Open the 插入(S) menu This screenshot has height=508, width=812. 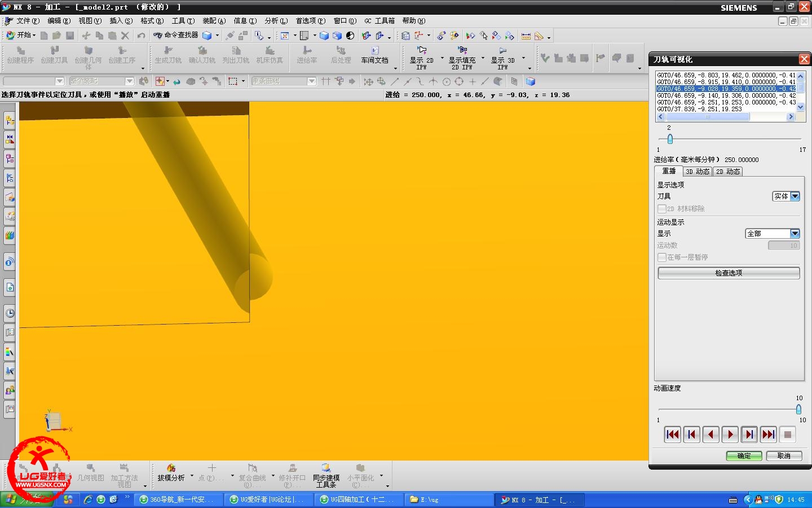[121, 21]
